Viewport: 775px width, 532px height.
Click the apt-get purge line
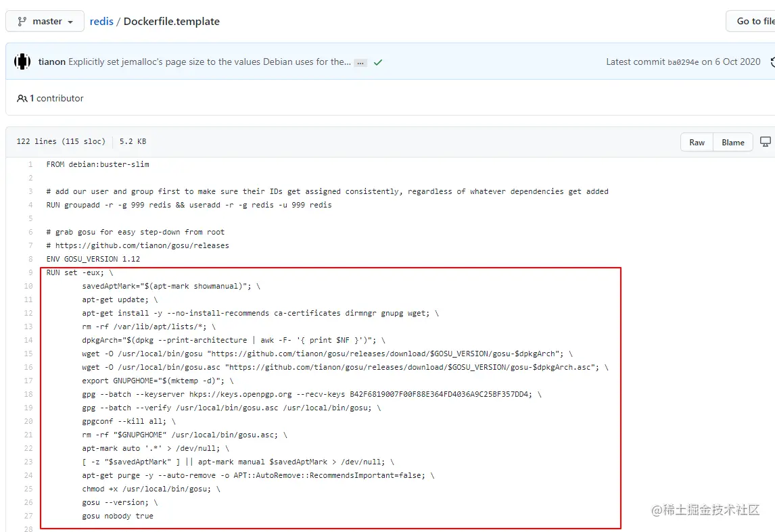click(258, 475)
